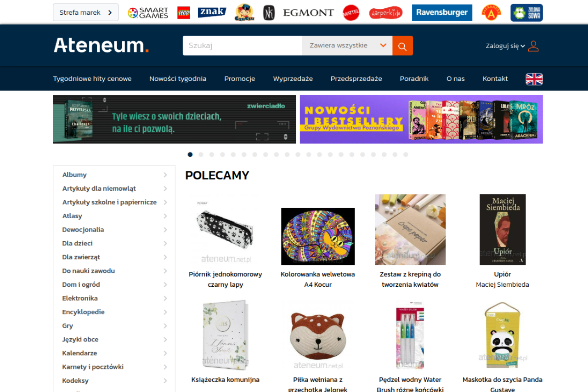Open the LEGO brand logo

click(184, 12)
